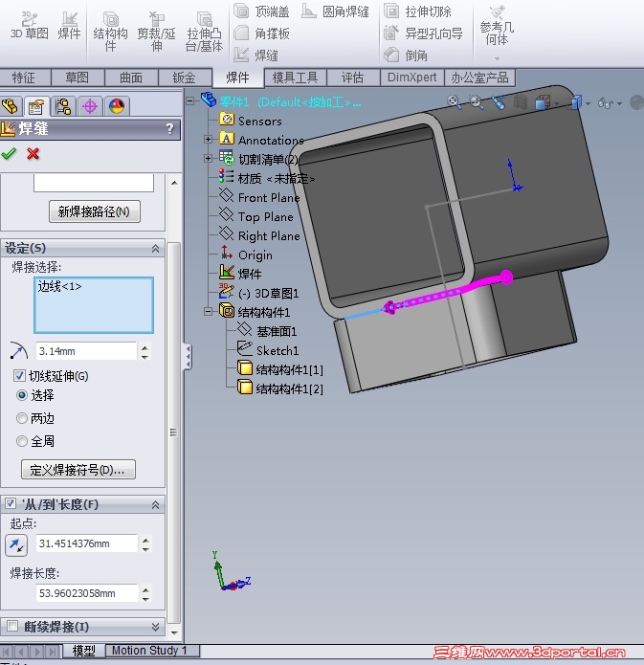Select the 选择 radio button
The height and width of the screenshot is (665, 644).
point(22,395)
